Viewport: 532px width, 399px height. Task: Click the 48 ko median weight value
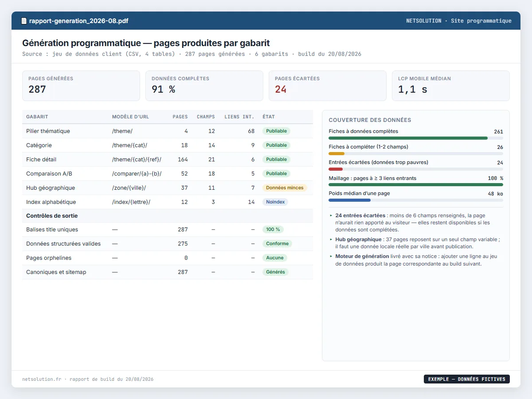(x=495, y=194)
